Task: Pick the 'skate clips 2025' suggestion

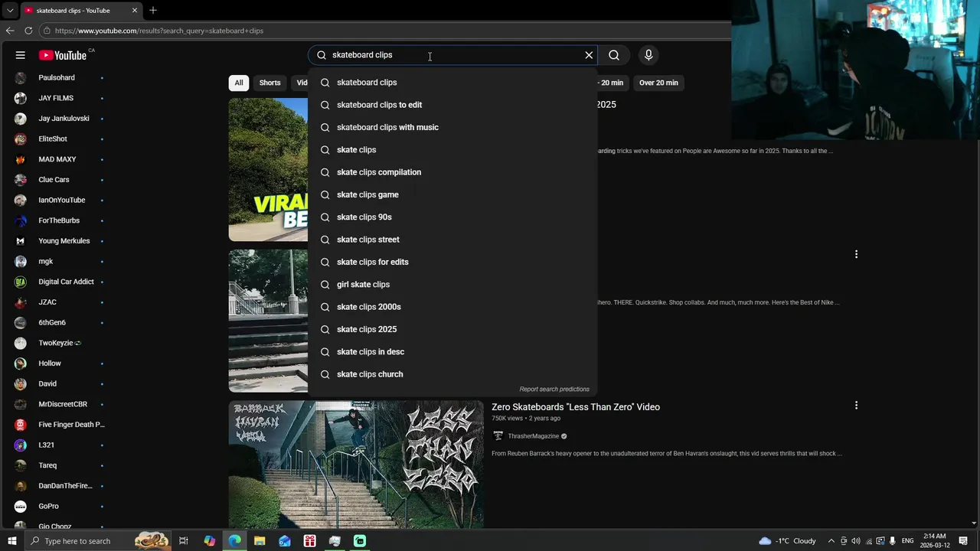Action: 452,329
